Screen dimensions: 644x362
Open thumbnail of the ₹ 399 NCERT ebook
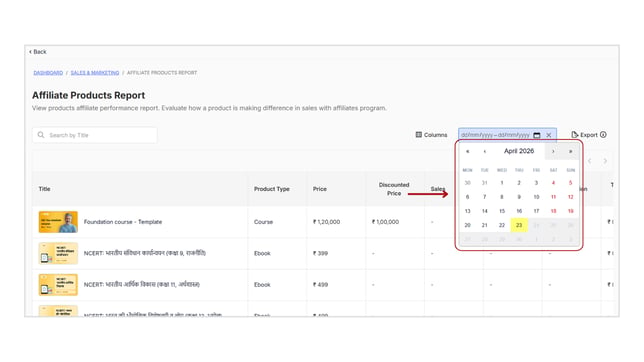coord(58,253)
